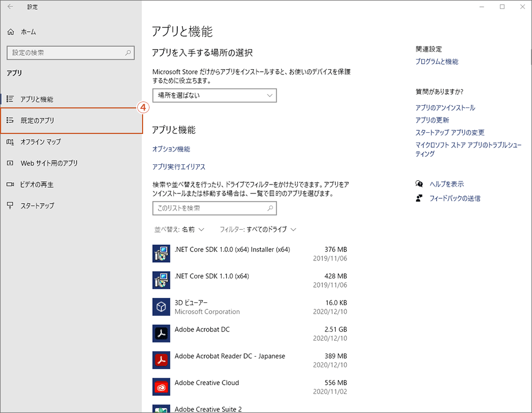
Task: Open the 場所を選ばない dropdown
Action: click(x=214, y=95)
